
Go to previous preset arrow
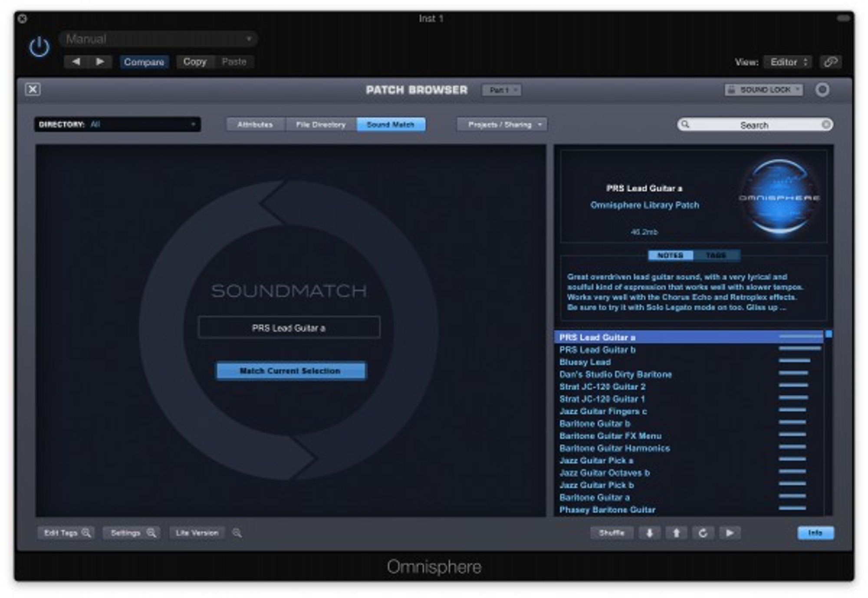76,62
